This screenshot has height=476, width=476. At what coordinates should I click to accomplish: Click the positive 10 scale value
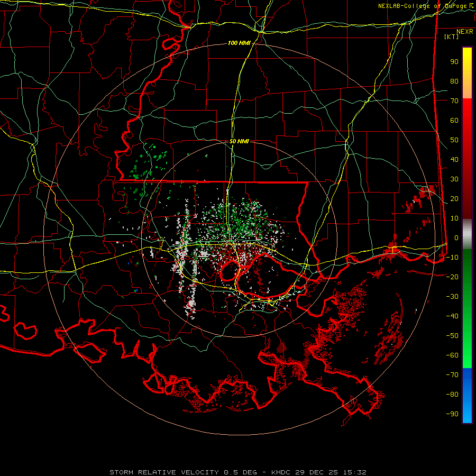(454, 218)
